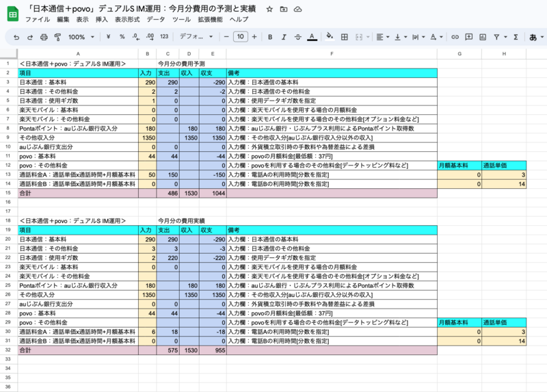Image resolution: width=547 pixels, height=392 pixels.
Task: Select row 15 balance cell 1044
Action: [x=213, y=193]
